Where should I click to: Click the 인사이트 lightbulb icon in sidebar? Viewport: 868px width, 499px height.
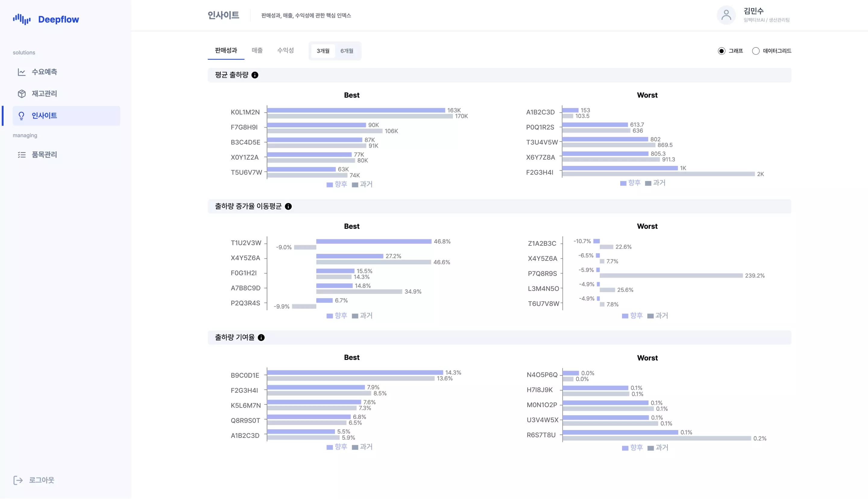pos(22,116)
